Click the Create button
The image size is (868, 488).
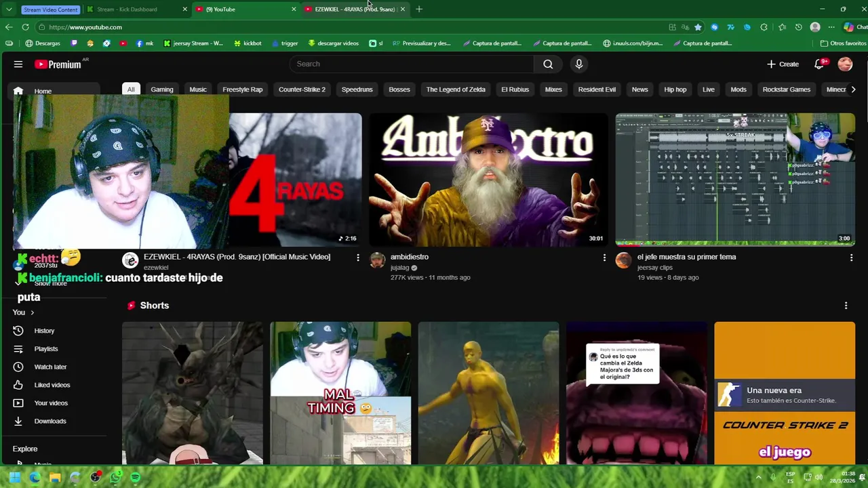pos(783,64)
